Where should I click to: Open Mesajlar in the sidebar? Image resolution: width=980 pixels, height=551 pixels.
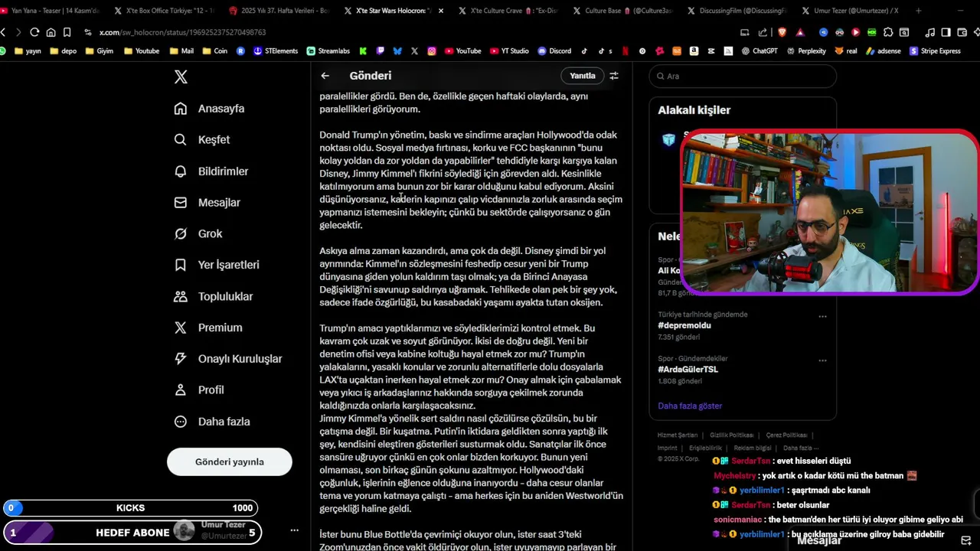pos(207,203)
